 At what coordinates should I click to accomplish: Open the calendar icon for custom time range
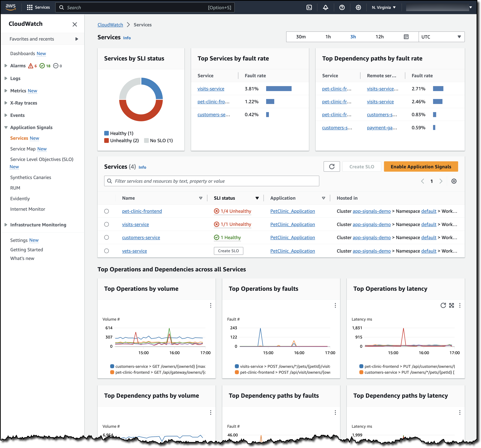(x=406, y=37)
